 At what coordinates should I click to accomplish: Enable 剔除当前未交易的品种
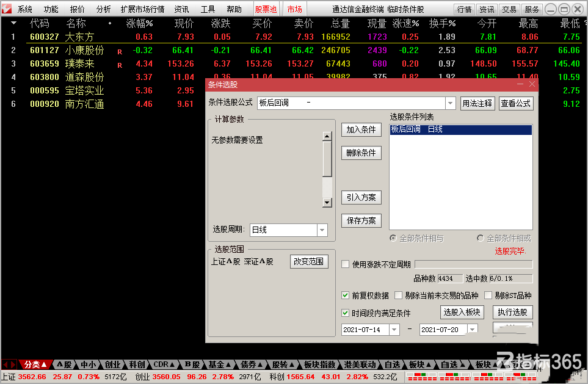[398, 295]
